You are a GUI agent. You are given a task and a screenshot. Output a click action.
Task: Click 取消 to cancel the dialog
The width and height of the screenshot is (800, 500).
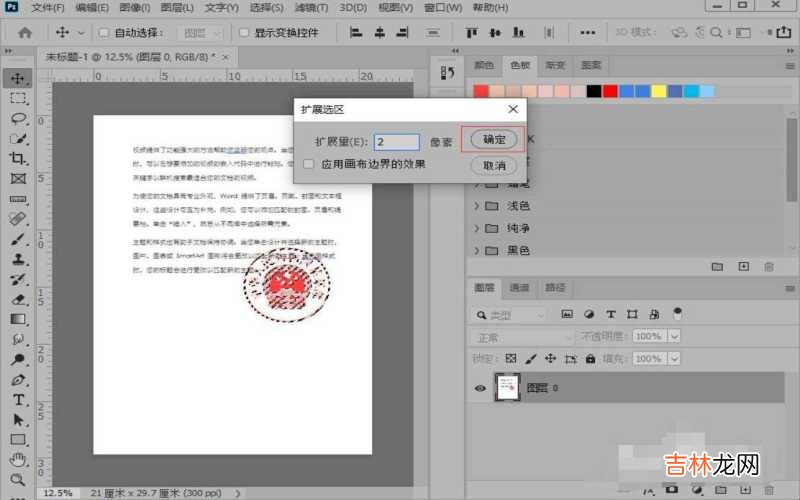pos(493,165)
